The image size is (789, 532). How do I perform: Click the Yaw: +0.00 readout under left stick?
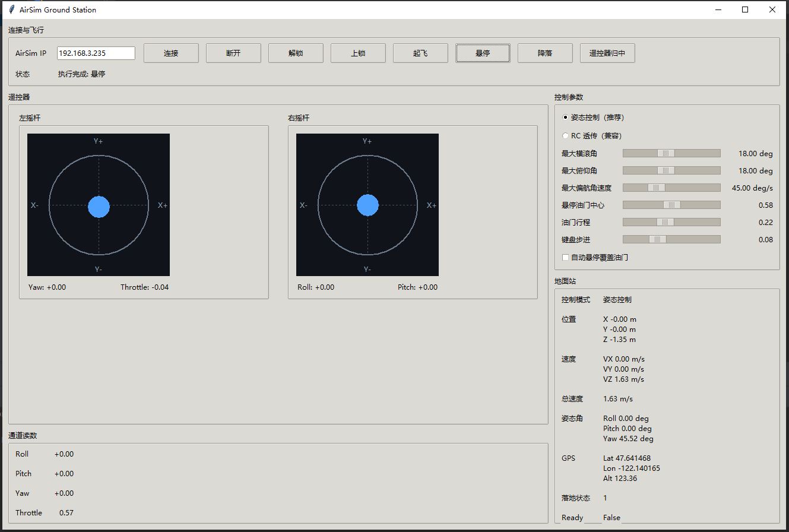pos(47,287)
